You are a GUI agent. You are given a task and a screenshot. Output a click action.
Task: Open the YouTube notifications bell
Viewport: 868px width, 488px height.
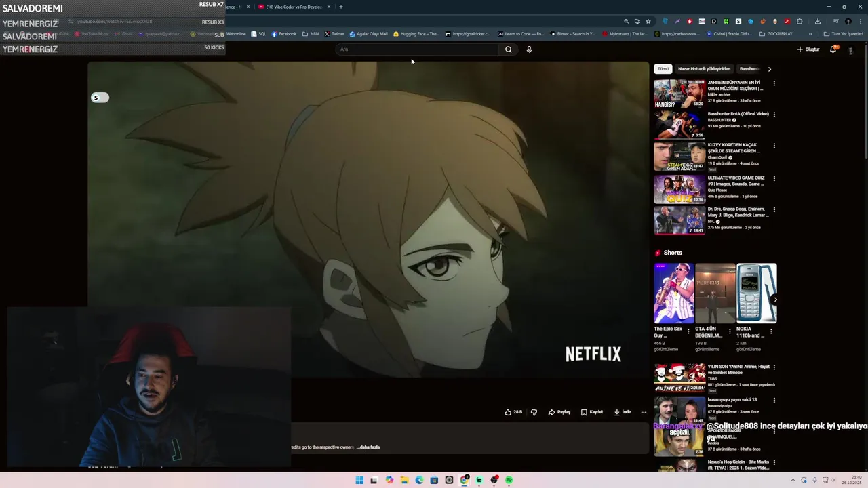(x=833, y=49)
